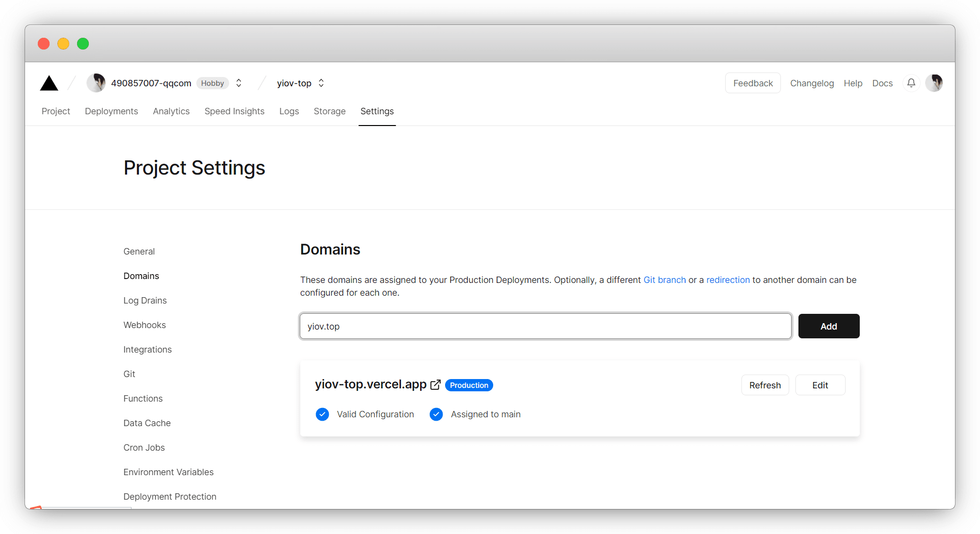Click the Hobby plan badge
This screenshot has width=980, height=534.
pyautogui.click(x=212, y=83)
